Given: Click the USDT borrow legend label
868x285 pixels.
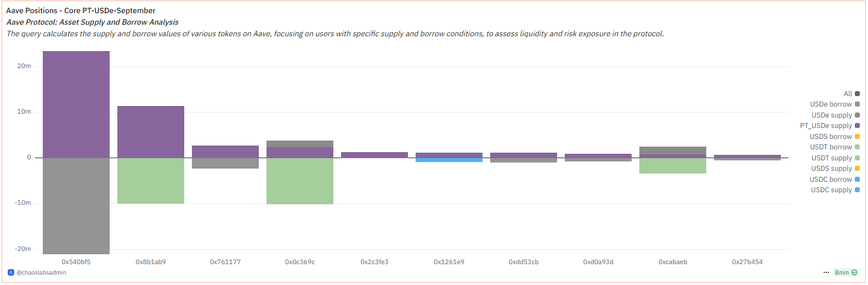Looking at the screenshot, I should pyautogui.click(x=831, y=147).
